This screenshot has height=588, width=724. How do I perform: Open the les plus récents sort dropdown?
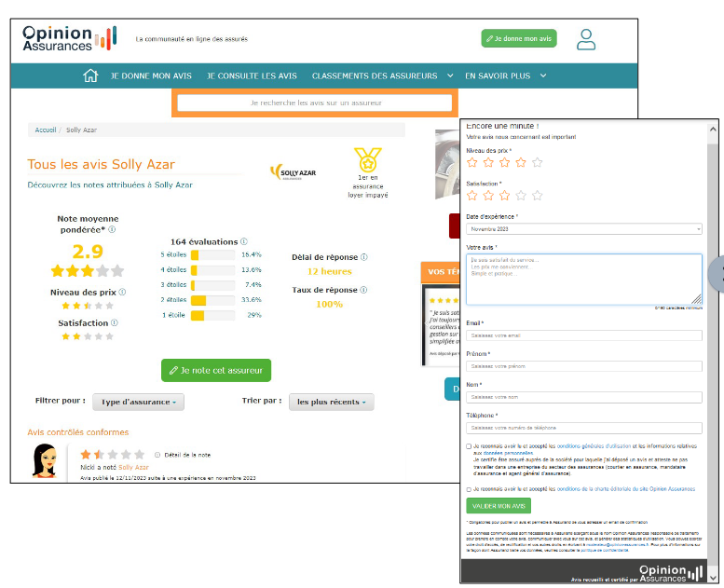[331, 402]
